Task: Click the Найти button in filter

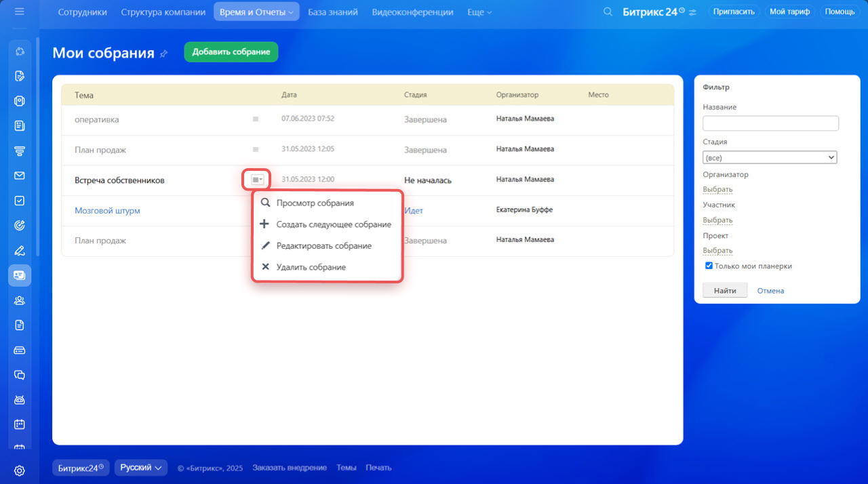Action: pos(725,290)
